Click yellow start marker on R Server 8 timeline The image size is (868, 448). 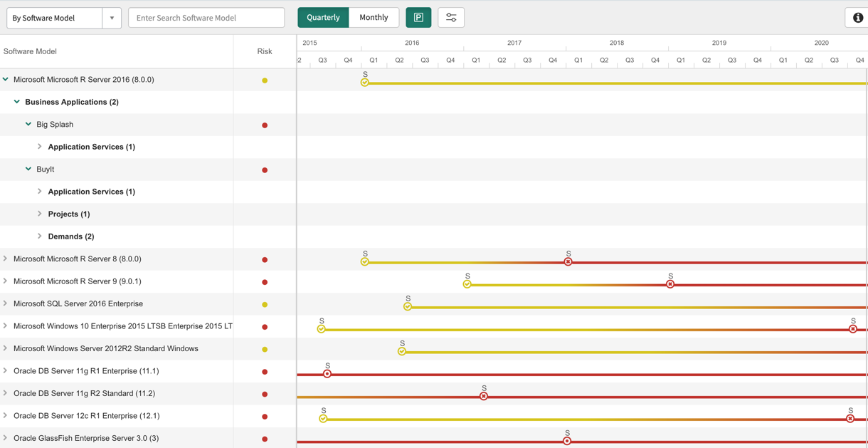365,262
